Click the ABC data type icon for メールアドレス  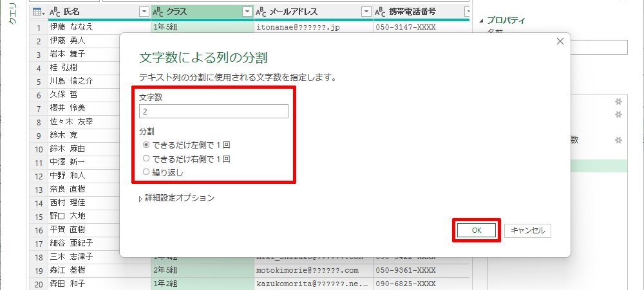click(261, 12)
